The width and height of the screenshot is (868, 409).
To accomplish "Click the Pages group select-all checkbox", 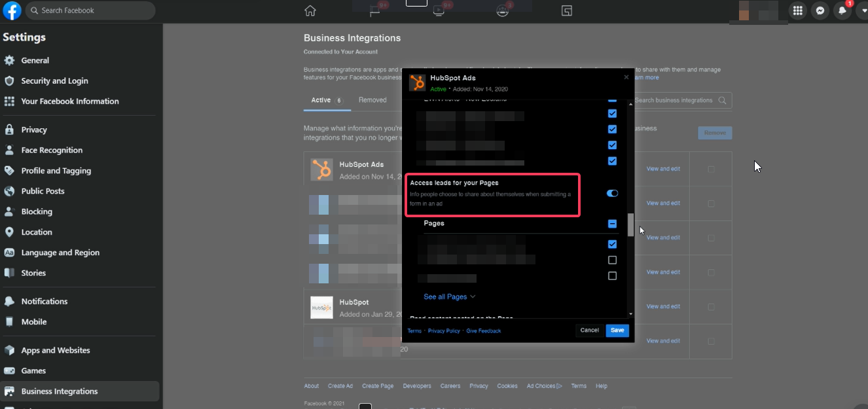I will pyautogui.click(x=612, y=224).
